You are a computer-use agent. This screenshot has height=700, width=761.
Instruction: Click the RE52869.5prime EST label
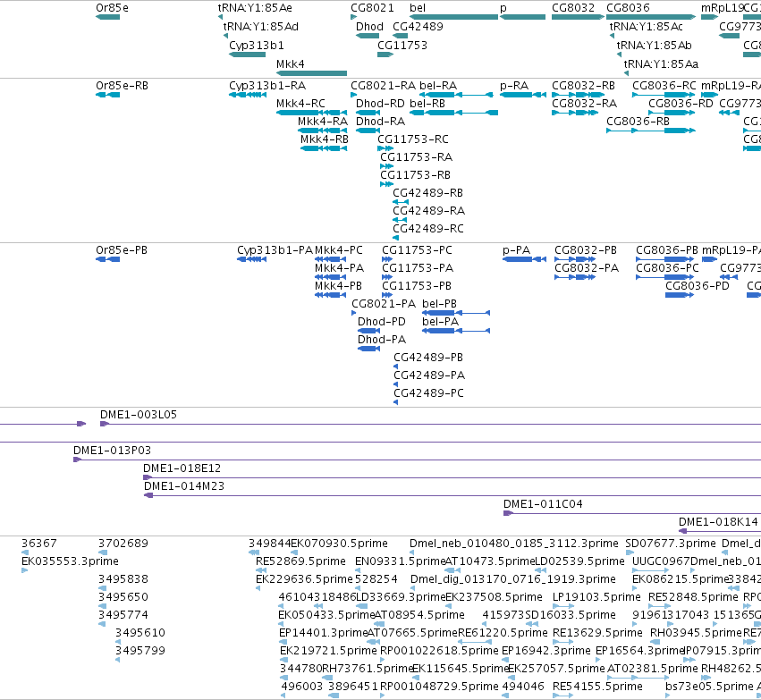pyautogui.click(x=300, y=561)
